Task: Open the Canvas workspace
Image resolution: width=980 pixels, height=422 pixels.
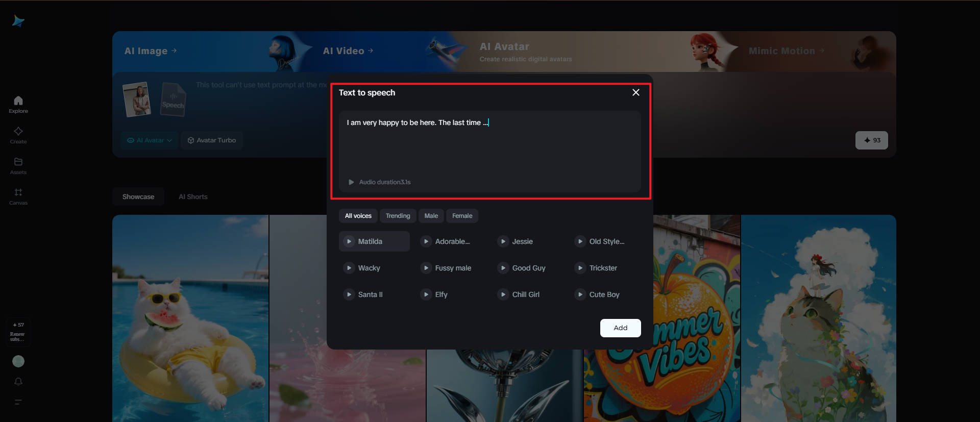Action: [x=18, y=196]
